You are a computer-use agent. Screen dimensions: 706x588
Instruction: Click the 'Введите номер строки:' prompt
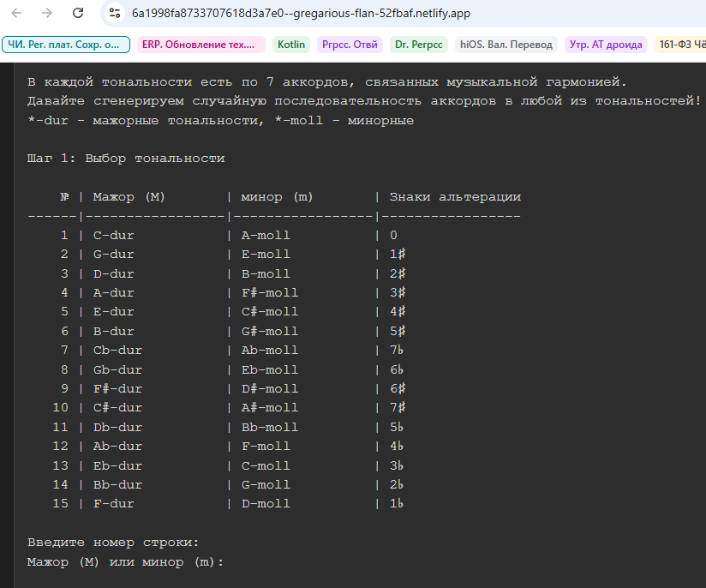(x=113, y=543)
